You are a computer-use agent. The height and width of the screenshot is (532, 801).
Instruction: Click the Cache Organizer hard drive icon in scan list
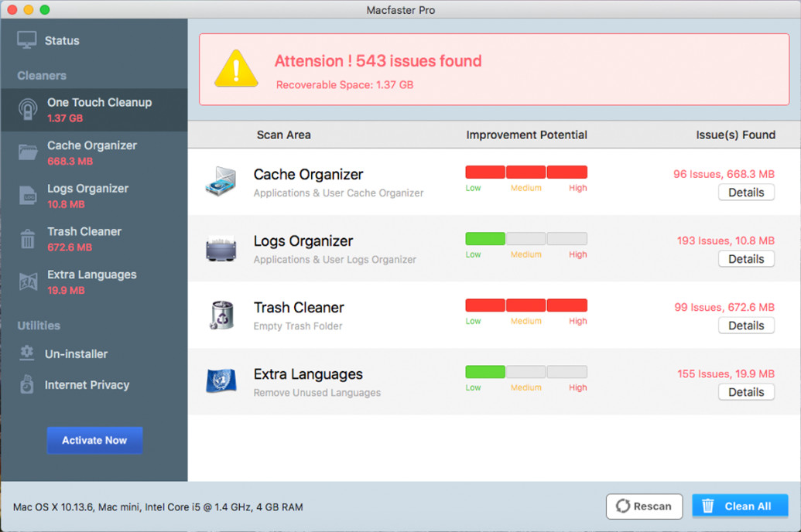221,181
